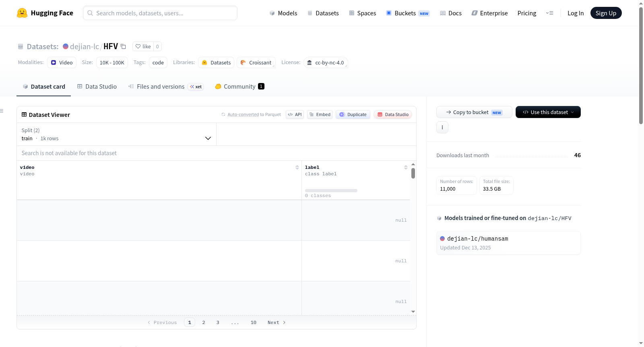Click the Number of rows 11,000 box

(456, 185)
